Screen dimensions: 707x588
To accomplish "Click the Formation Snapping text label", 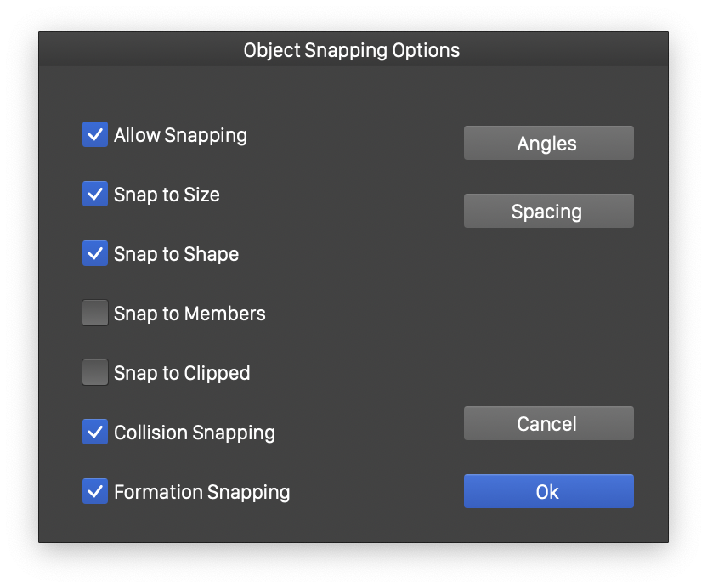I will pos(201,492).
